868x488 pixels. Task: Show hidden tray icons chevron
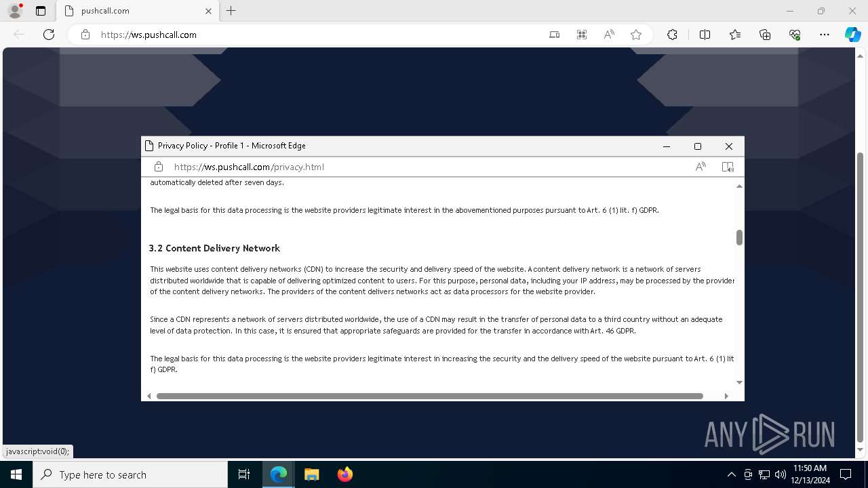coord(731,474)
